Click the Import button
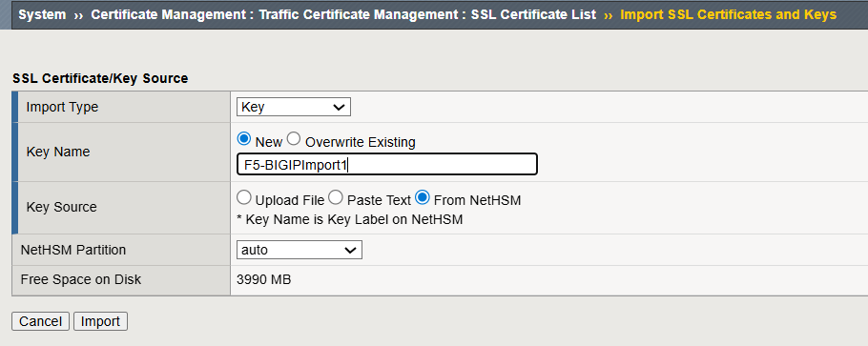The width and height of the screenshot is (868, 346). point(101,321)
